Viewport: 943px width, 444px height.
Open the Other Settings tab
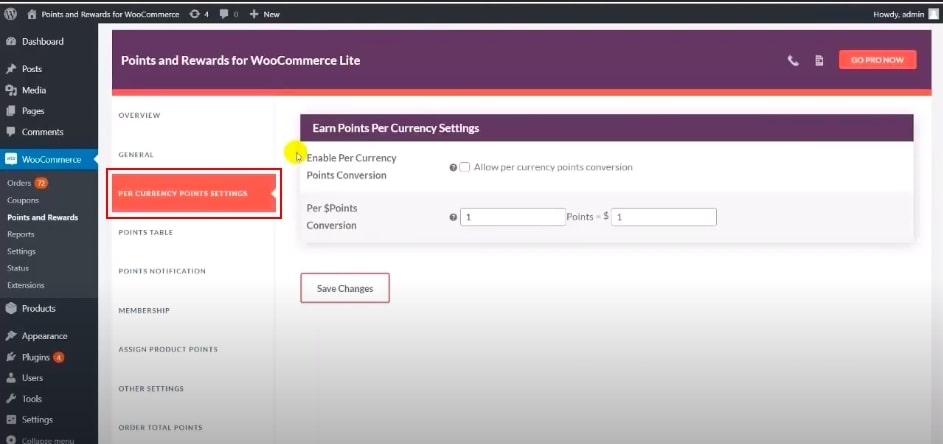[151, 389]
